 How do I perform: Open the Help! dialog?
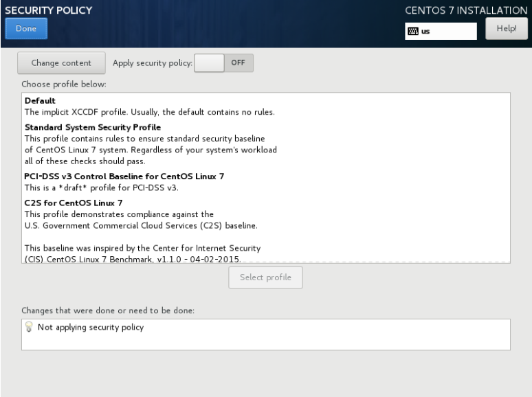pos(506,28)
